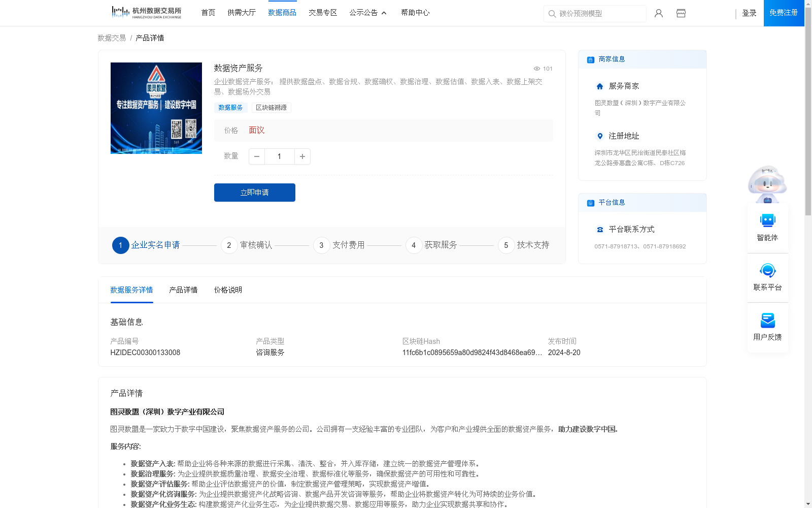Click the 数据交易 breadcrumb link
Screen dimensions: 812x508
(x=112, y=38)
